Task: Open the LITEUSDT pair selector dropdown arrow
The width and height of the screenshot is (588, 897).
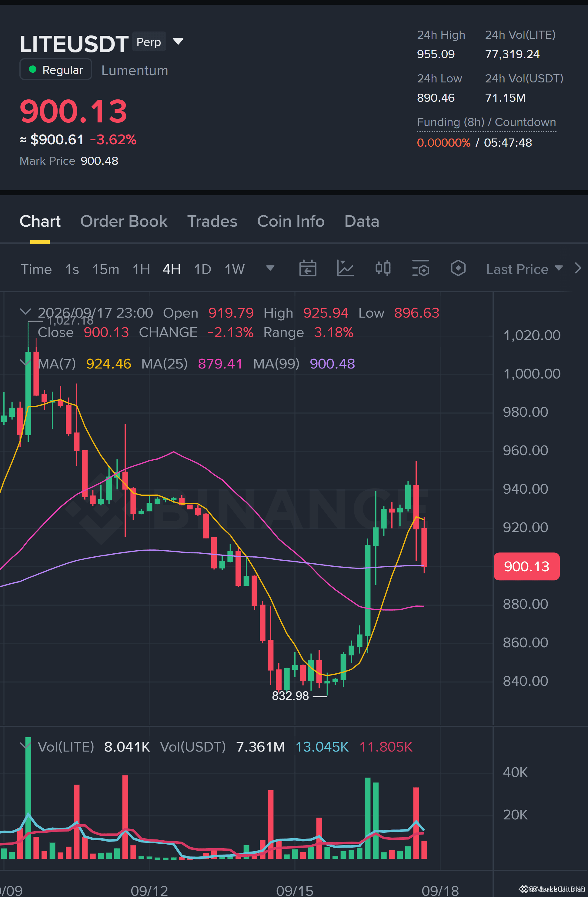Action: [178, 41]
